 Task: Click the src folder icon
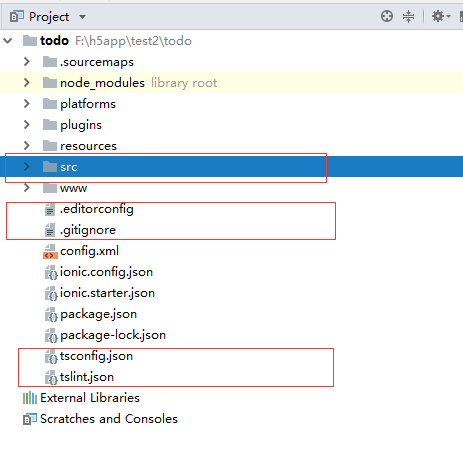click(x=50, y=166)
